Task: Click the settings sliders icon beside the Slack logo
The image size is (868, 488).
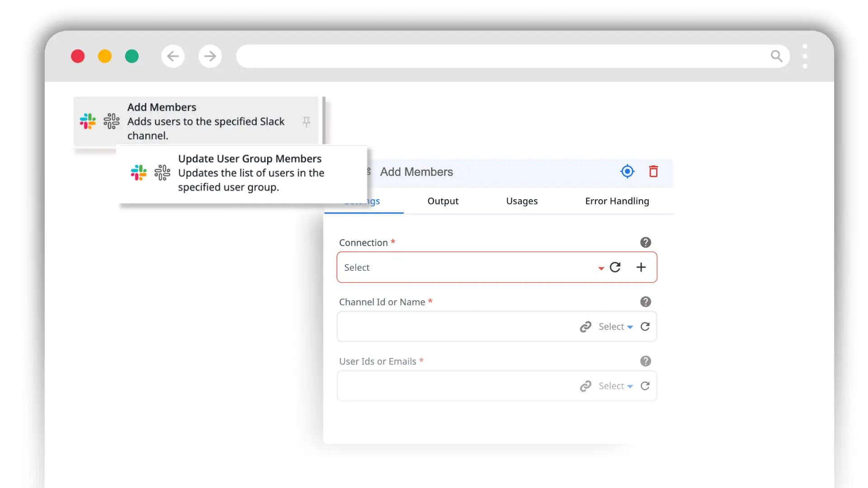Action: (111, 121)
